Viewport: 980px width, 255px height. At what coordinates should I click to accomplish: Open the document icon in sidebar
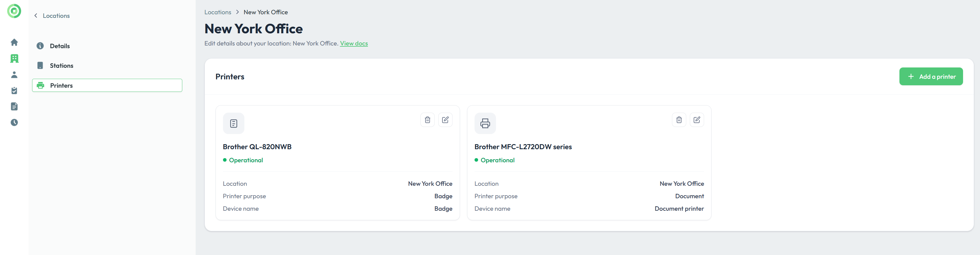(14, 106)
